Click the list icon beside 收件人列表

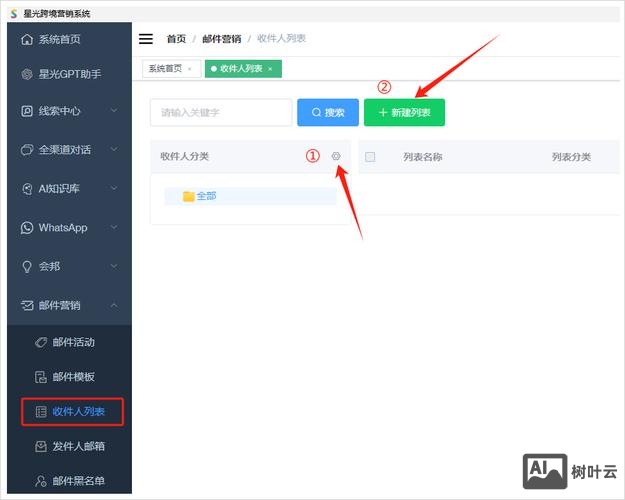[x=41, y=411]
